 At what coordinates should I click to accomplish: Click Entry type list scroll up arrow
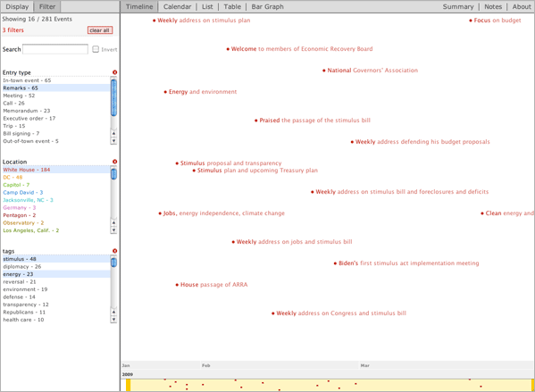(114, 133)
